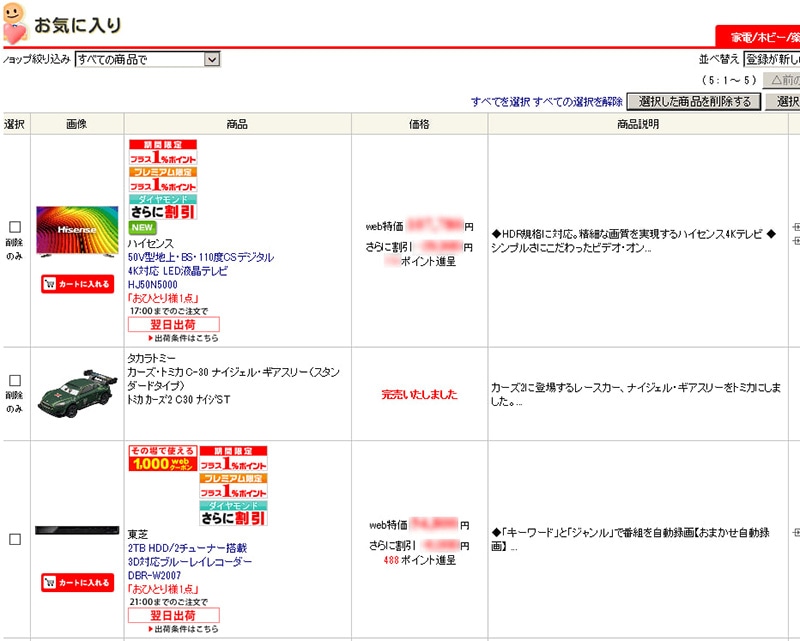800x641 pixels.
Task: Open the 家電/ホビー red tab
Action: click(758, 37)
